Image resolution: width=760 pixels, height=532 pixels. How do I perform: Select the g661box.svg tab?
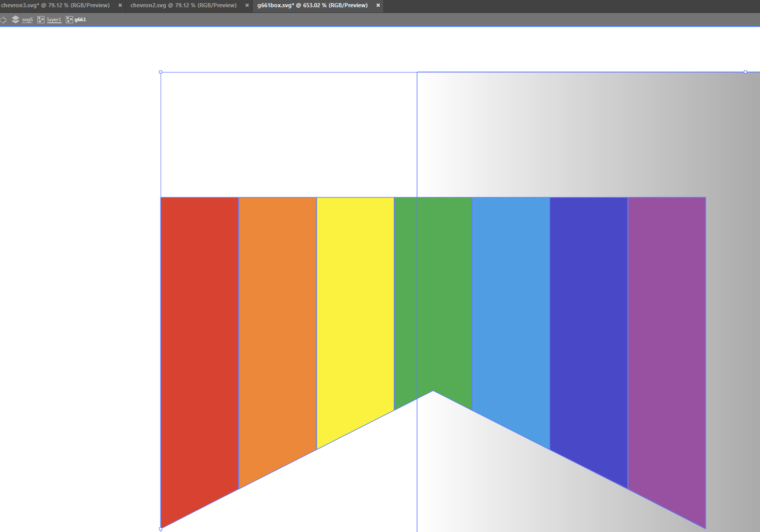[312, 5]
